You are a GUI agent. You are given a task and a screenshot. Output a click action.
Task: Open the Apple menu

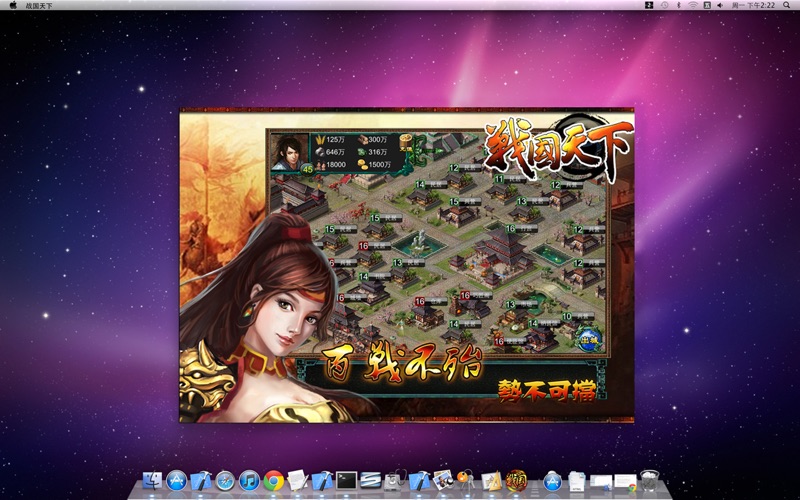click(x=13, y=5)
